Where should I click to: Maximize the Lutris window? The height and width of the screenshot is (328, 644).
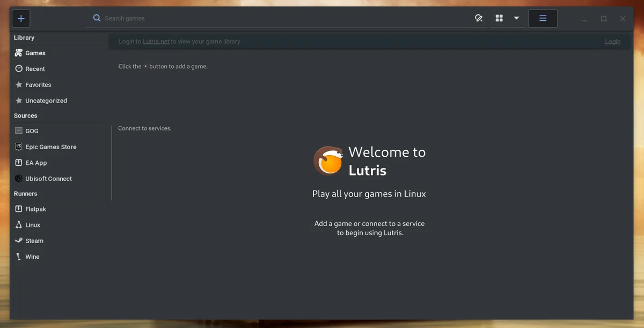pos(604,19)
